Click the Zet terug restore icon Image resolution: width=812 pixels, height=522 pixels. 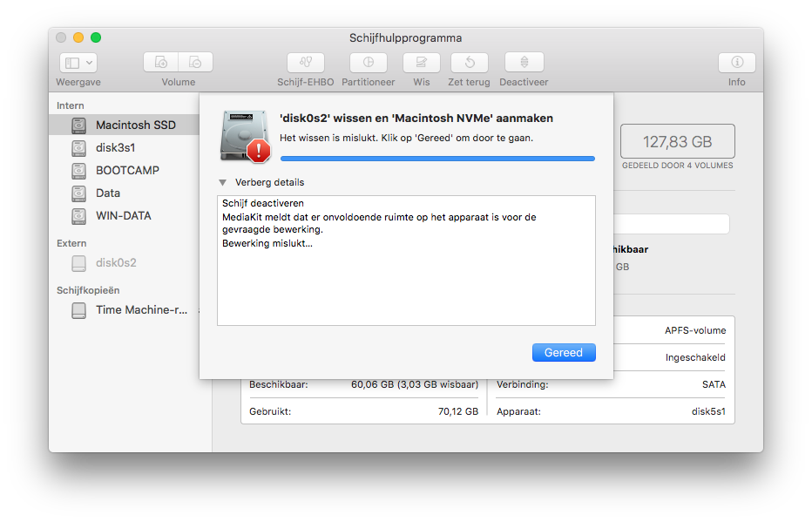[x=470, y=63]
